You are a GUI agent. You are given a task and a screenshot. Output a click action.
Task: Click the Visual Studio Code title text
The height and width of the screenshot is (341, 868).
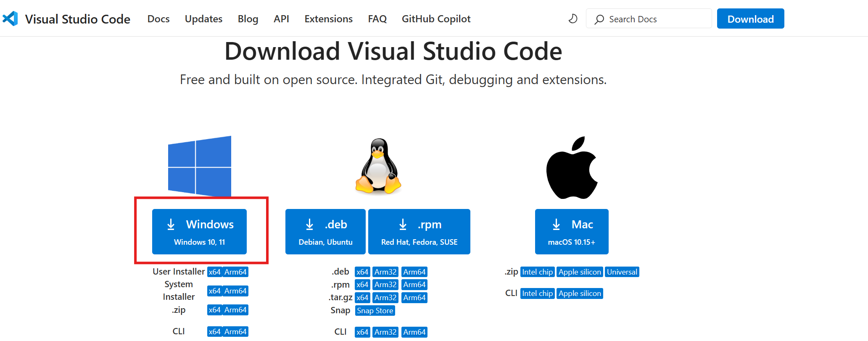[x=78, y=19]
